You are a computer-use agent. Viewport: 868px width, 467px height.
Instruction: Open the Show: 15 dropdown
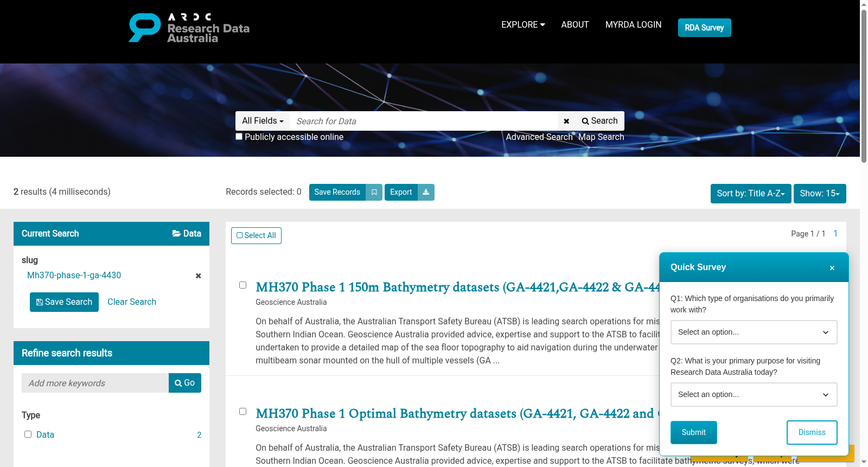tap(820, 194)
